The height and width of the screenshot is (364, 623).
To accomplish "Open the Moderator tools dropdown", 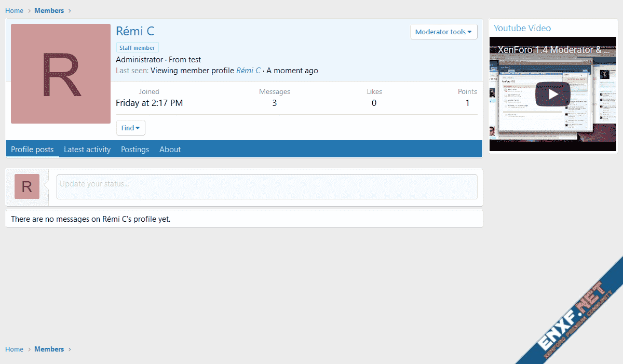I will (x=443, y=32).
